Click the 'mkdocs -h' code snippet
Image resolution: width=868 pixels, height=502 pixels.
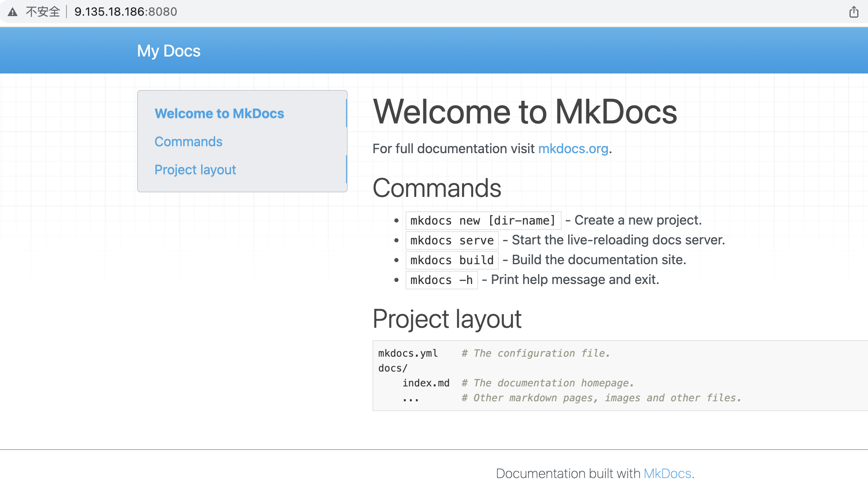(442, 280)
